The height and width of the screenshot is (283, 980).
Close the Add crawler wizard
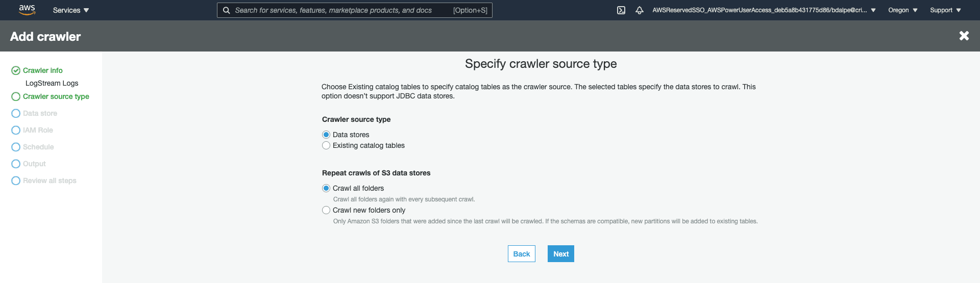[964, 36]
